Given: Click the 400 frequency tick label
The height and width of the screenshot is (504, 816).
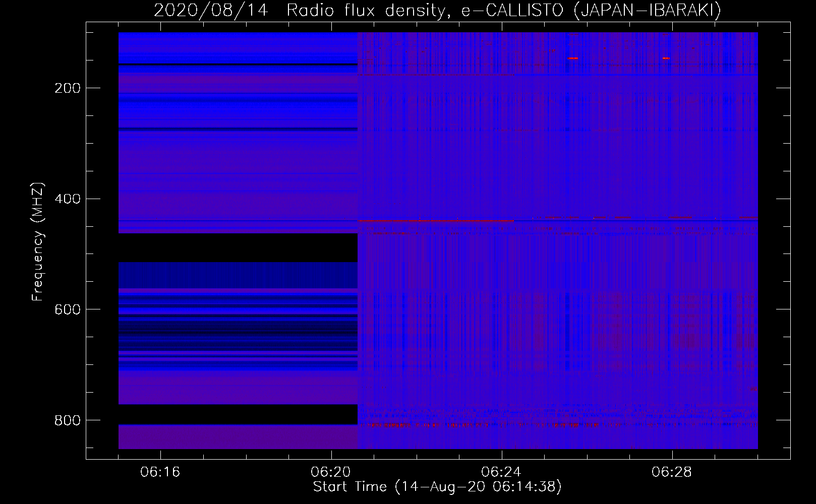Looking at the screenshot, I should tap(68, 199).
